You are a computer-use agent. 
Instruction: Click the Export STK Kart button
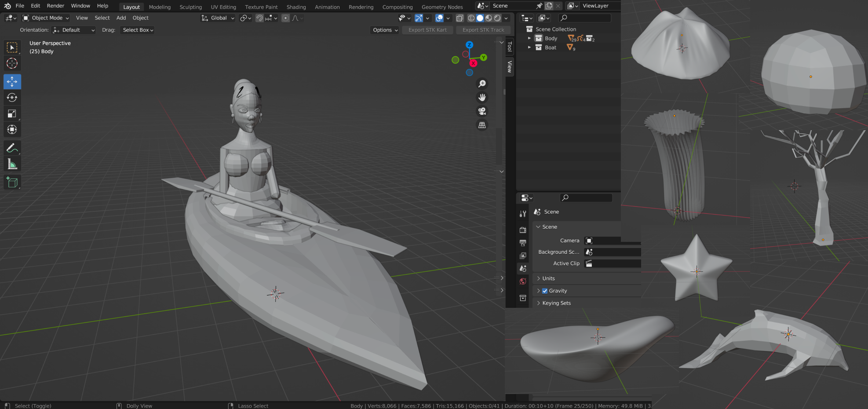pos(427,30)
